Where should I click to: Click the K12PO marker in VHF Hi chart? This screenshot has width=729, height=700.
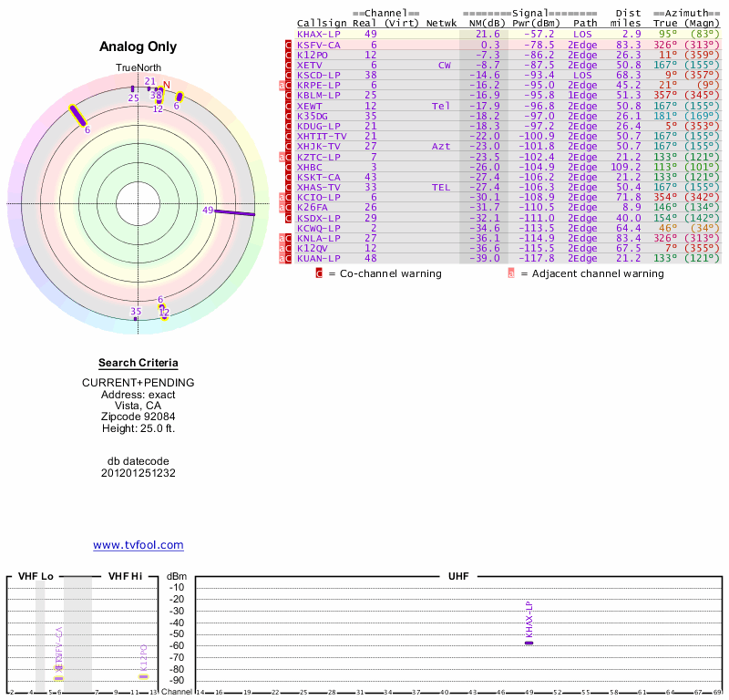tap(143, 675)
